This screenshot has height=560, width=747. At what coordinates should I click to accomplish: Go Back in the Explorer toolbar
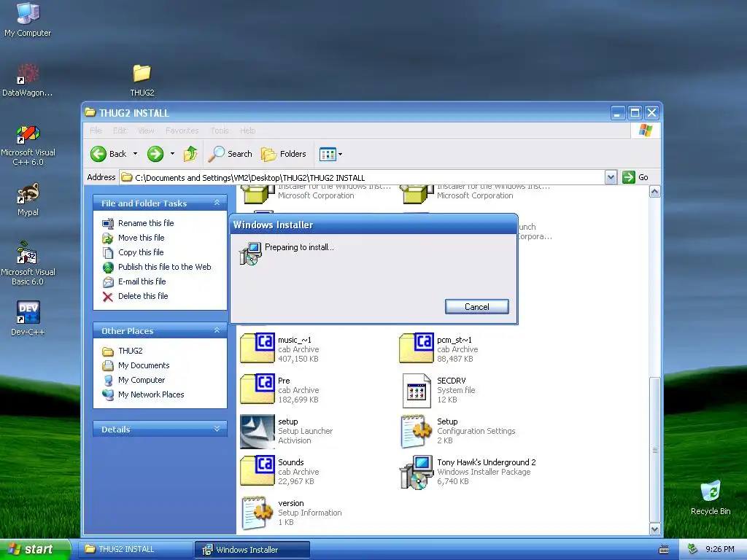click(109, 154)
